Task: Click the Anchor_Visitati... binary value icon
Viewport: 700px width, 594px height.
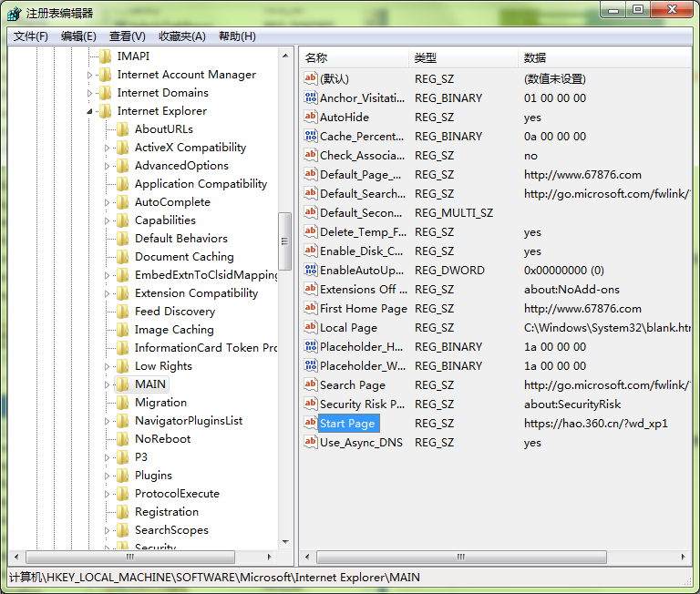Action: (x=310, y=97)
